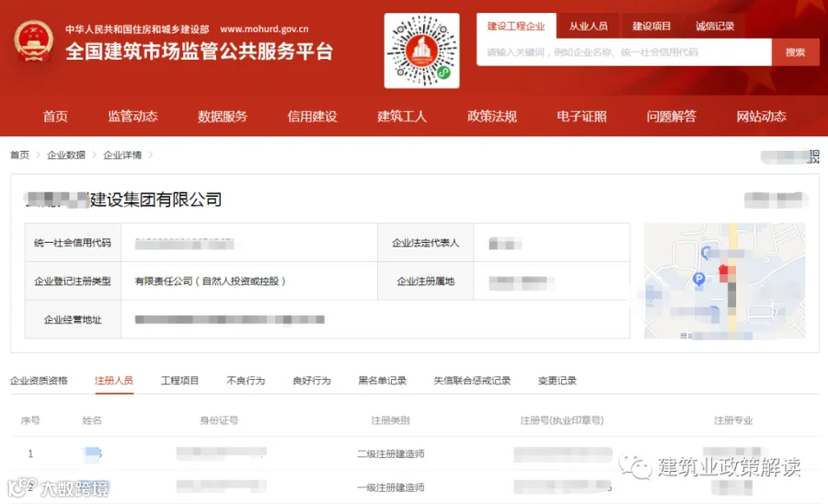Image resolution: width=828 pixels, height=504 pixels.
Task: Open 政策法规 navigation item
Action: point(491,116)
